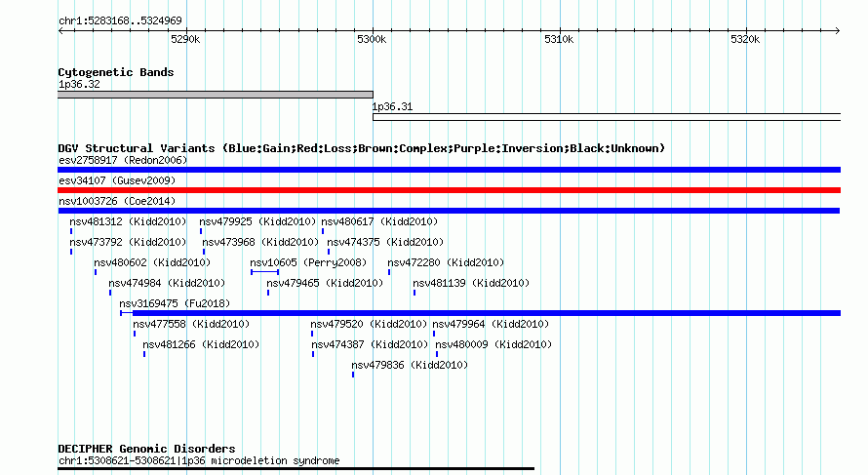
Task: Select the esv34107 (Gusev2009) red loss bar
Action: coord(449,190)
